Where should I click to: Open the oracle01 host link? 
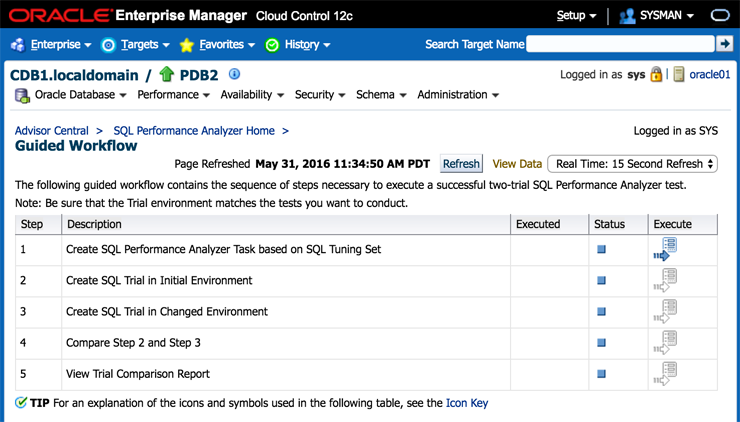709,75
